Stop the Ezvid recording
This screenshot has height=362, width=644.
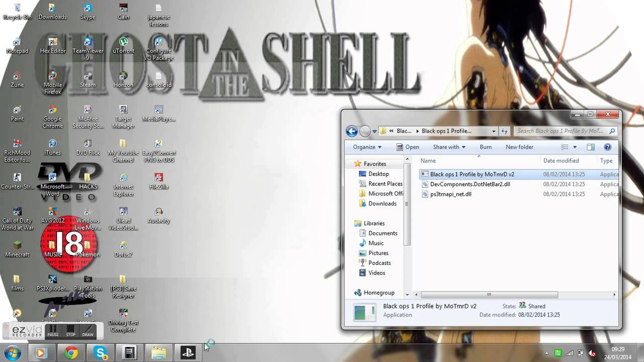tap(71, 331)
